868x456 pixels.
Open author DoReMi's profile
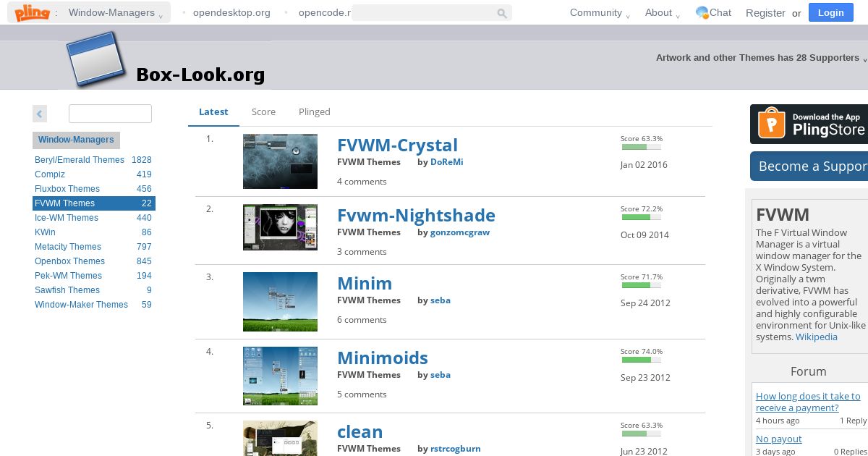pyautogui.click(x=446, y=162)
